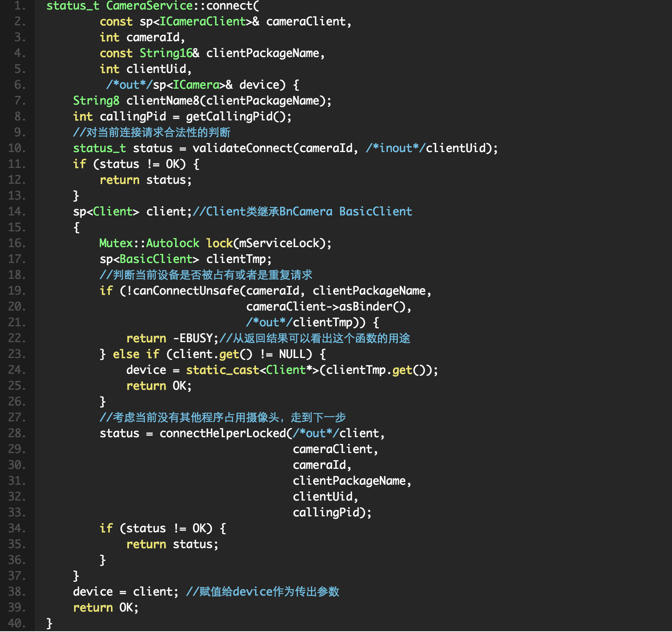672x632 pixels.
Task: Click line number 5 in the gutter
Action: (x=21, y=69)
